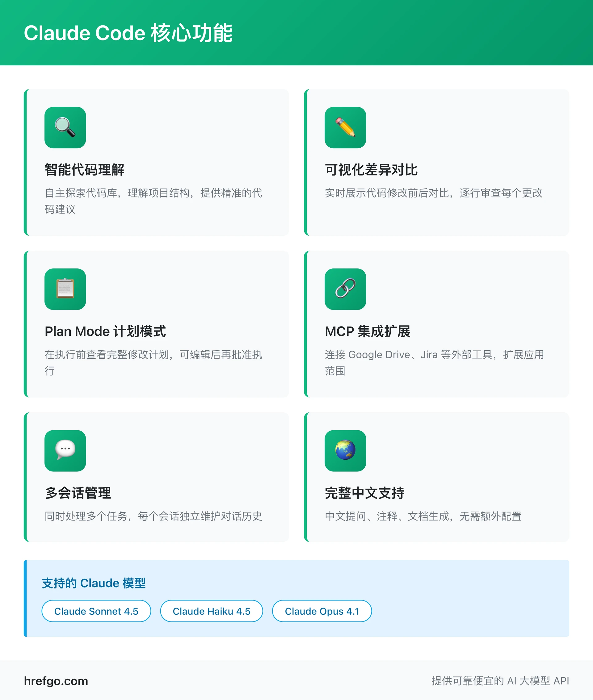Select the pencil emoji tile in top-right card
The image size is (593, 700).
coord(345,129)
